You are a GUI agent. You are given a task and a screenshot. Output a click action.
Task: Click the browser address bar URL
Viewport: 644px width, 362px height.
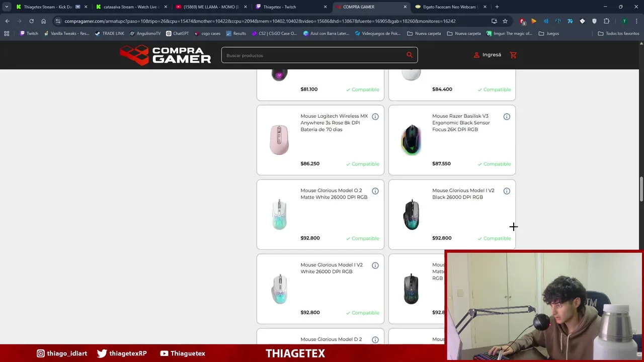point(260,21)
